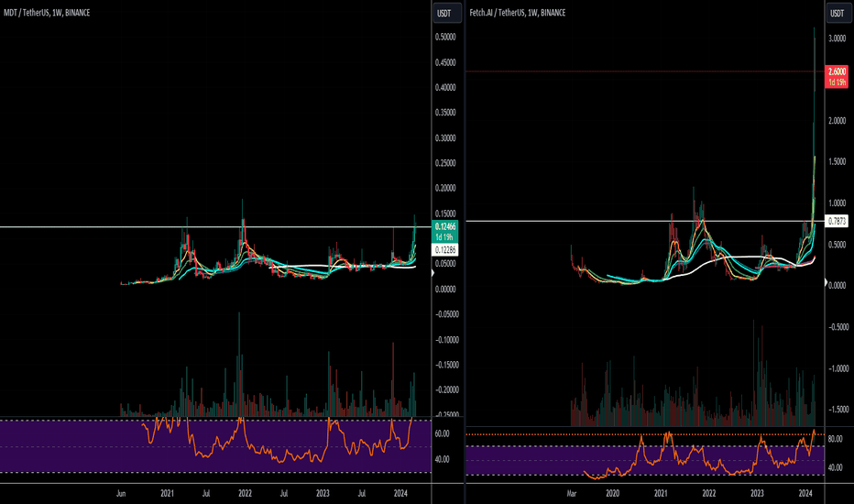The image size is (854, 504).
Task: Select the red dotted price line on Fetch.AI chart
Action: click(645, 71)
